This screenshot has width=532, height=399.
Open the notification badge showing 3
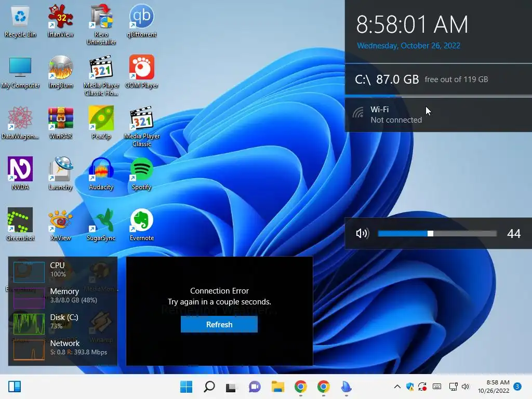point(517,387)
